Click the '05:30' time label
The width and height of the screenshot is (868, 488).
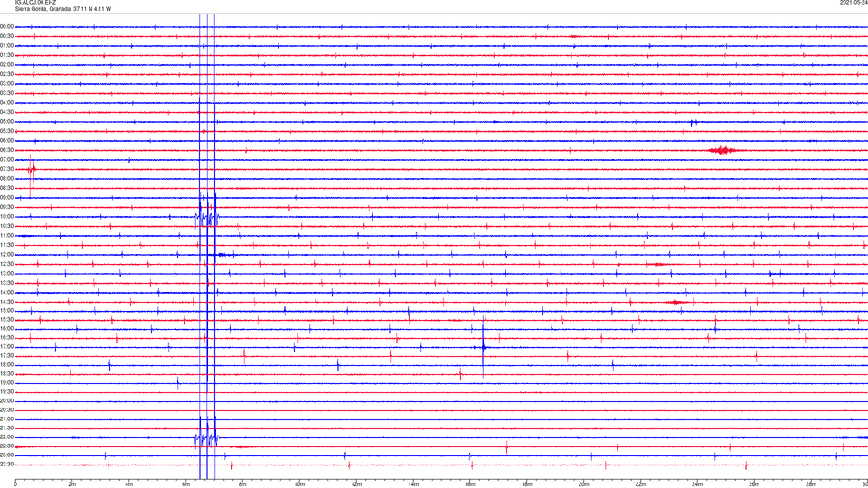click(x=6, y=131)
